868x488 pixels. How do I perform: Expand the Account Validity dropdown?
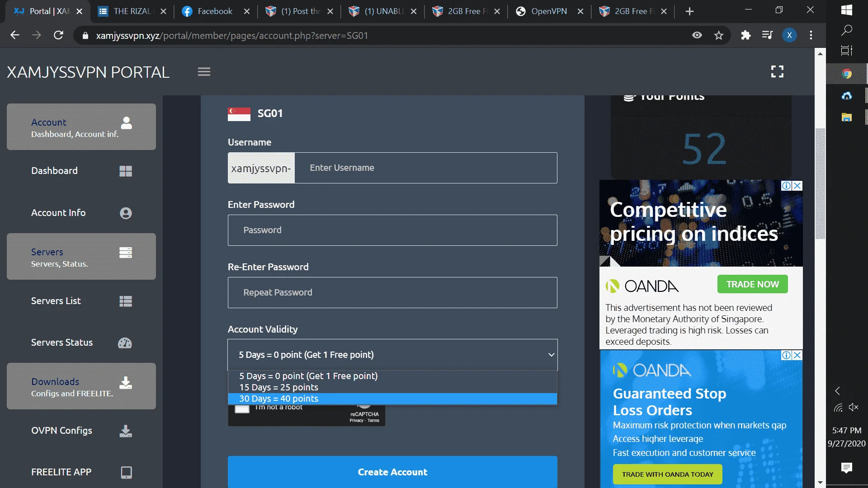(392, 355)
